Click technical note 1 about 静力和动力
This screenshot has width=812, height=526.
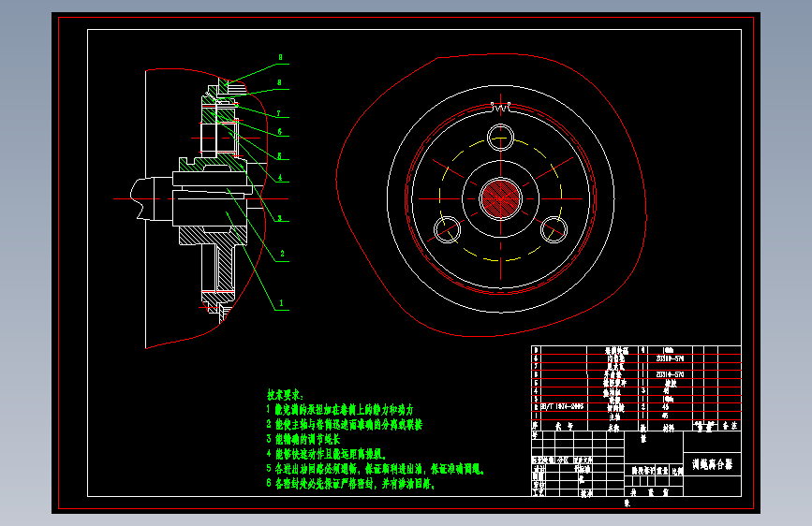340,410
